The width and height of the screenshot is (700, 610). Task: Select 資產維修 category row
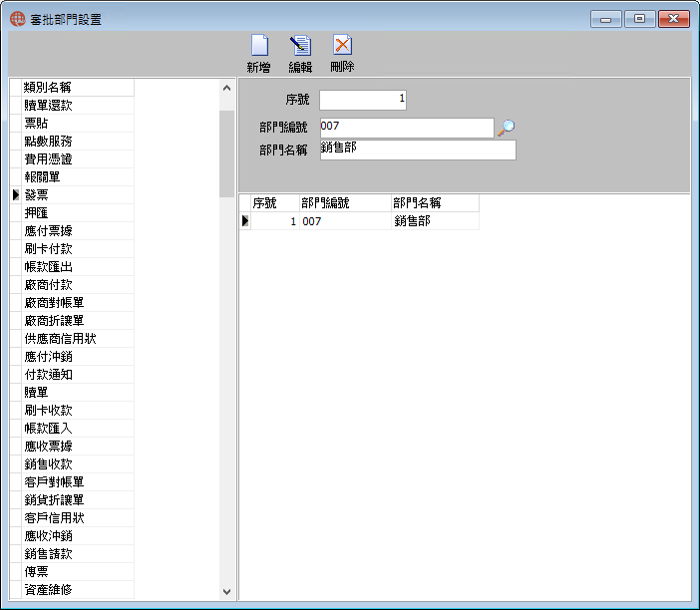point(78,589)
